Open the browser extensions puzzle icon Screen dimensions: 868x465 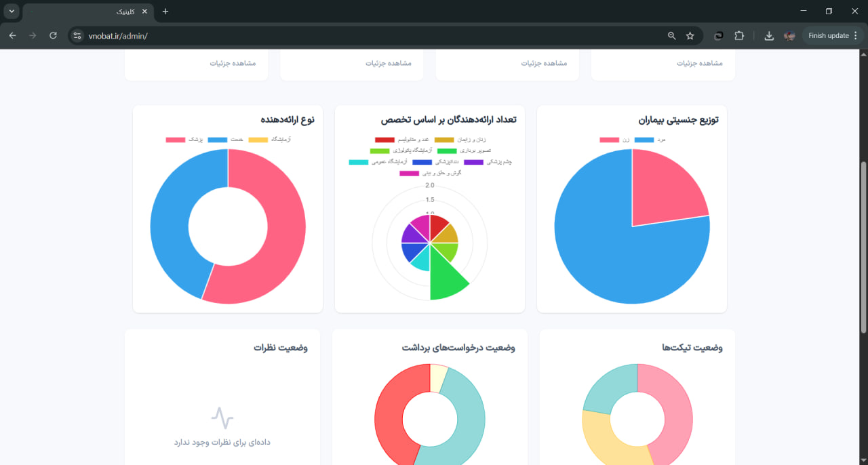739,35
